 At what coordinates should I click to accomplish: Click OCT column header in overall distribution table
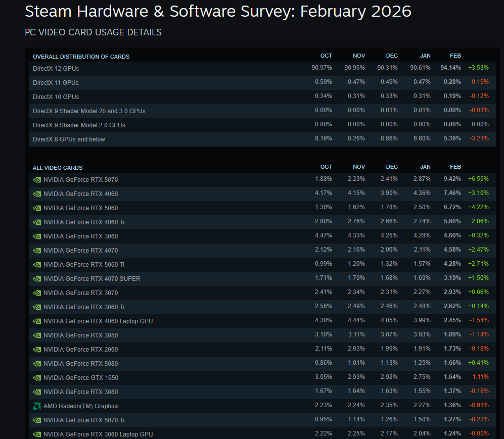click(x=326, y=56)
